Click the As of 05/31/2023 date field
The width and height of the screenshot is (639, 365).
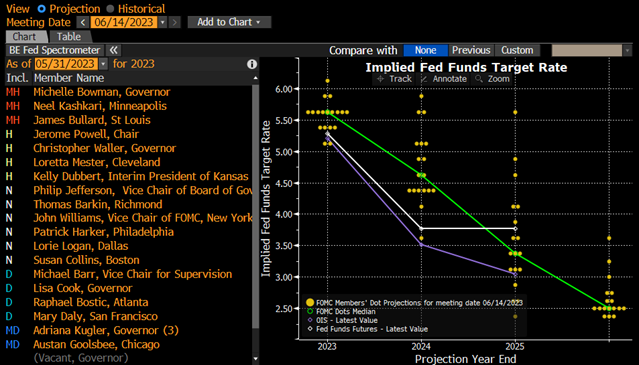coord(66,64)
